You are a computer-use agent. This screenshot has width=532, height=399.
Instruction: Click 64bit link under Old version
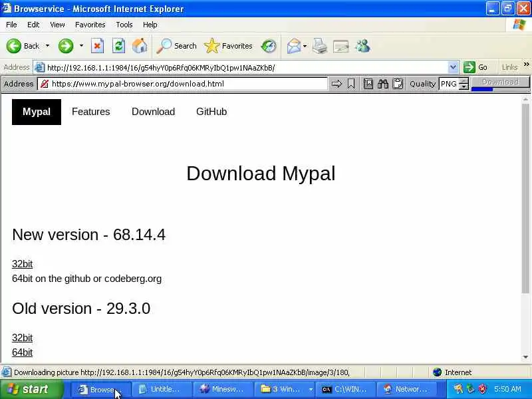click(23, 352)
